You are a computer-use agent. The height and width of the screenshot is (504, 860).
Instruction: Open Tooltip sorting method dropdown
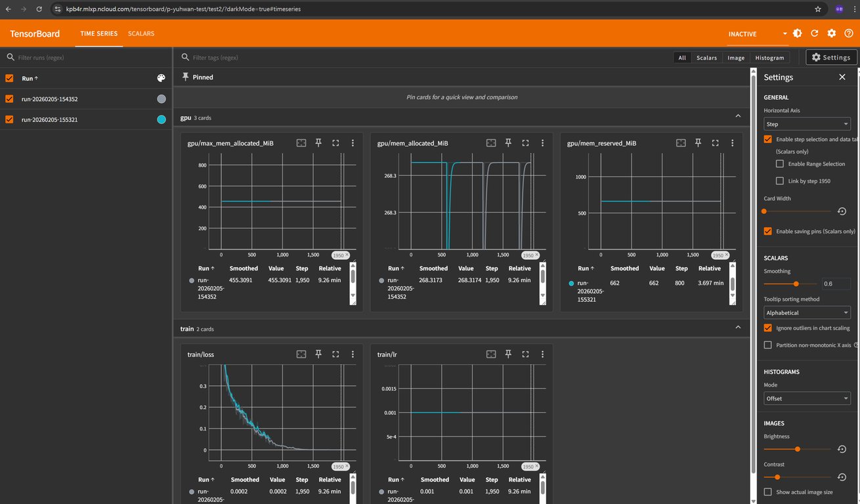point(807,313)
